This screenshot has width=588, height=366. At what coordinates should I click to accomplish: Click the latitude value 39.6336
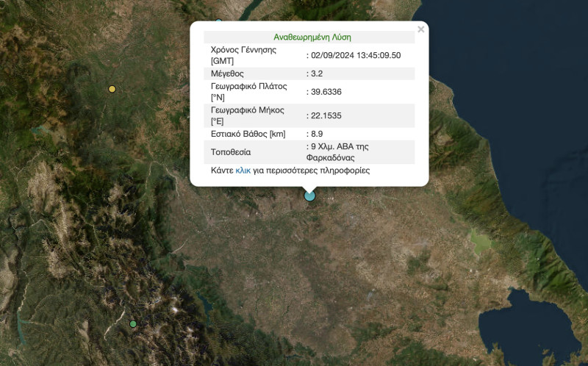(x=326, y=92)
